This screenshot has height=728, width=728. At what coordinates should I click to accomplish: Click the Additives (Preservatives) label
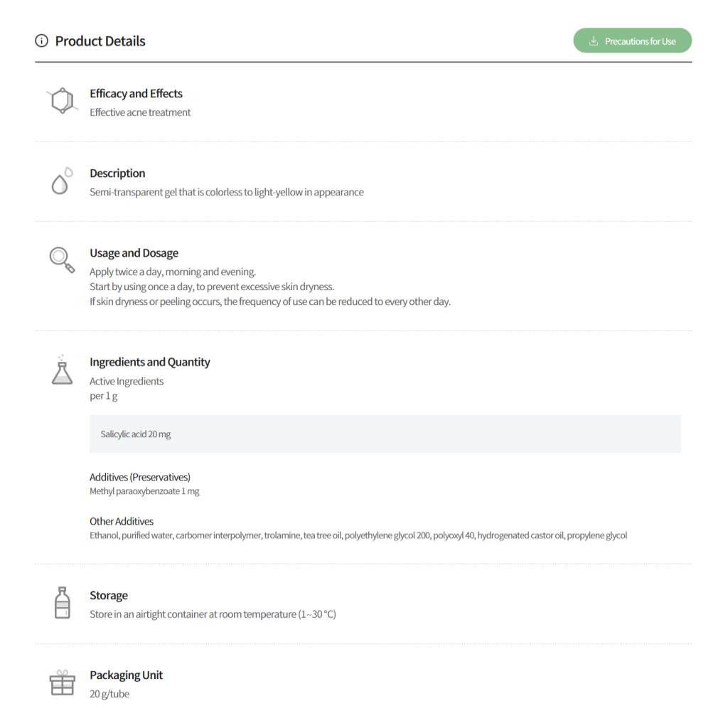(140, 477)
